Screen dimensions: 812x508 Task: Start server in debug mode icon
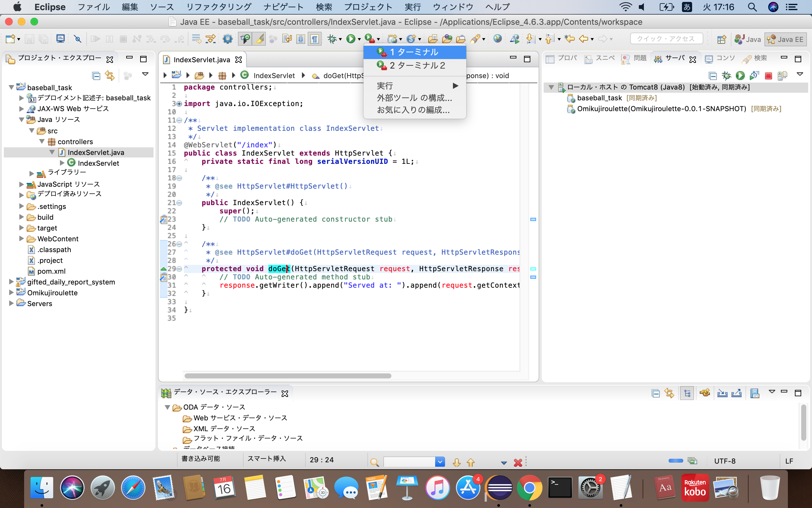[726, 76]
